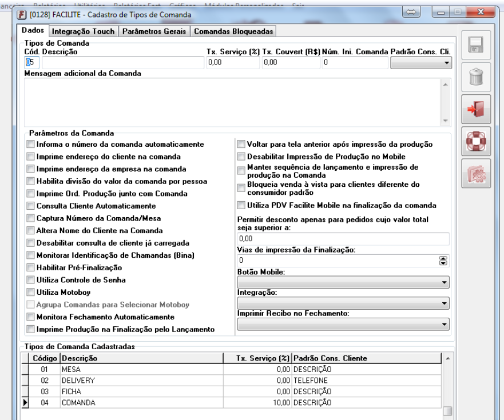Check 'Imprime endereço do cliente na comanda'
The width and height of the screenshot is (504, 420).
pos(30,157)
